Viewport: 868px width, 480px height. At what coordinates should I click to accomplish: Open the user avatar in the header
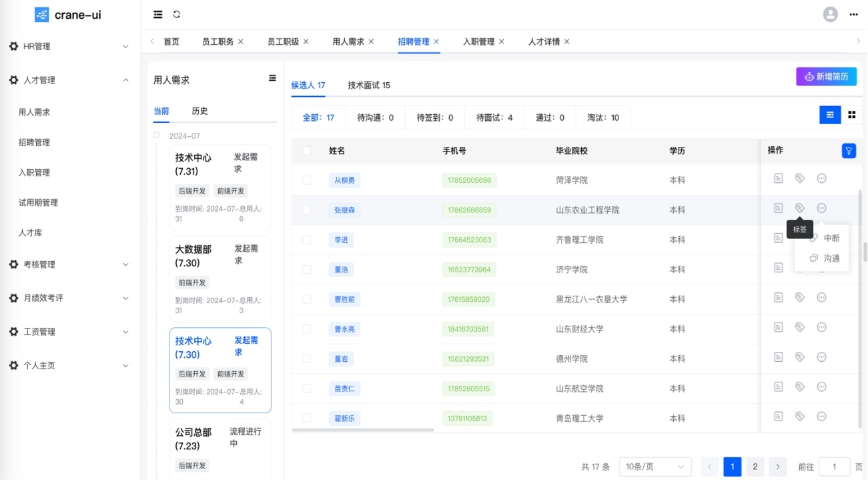(830, 14)
